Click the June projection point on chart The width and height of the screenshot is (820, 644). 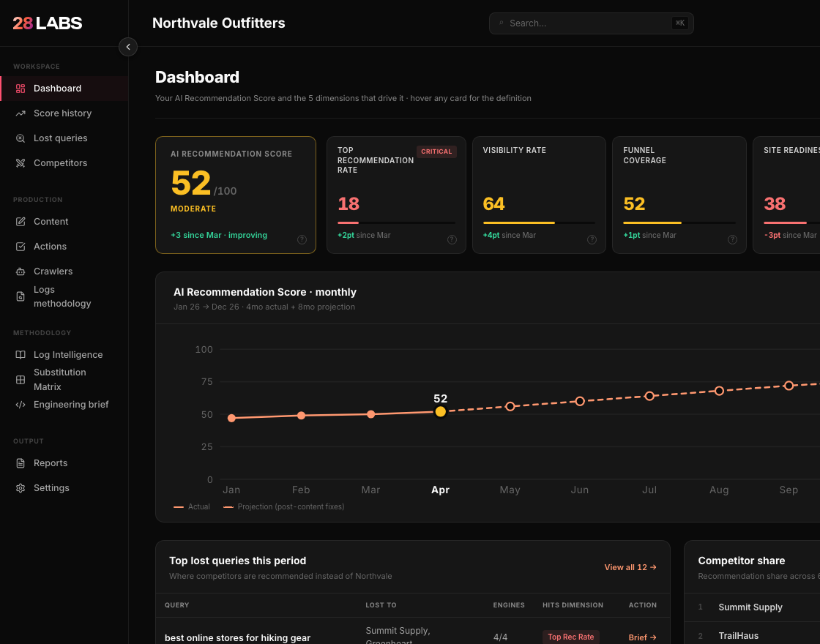point(579,402)
